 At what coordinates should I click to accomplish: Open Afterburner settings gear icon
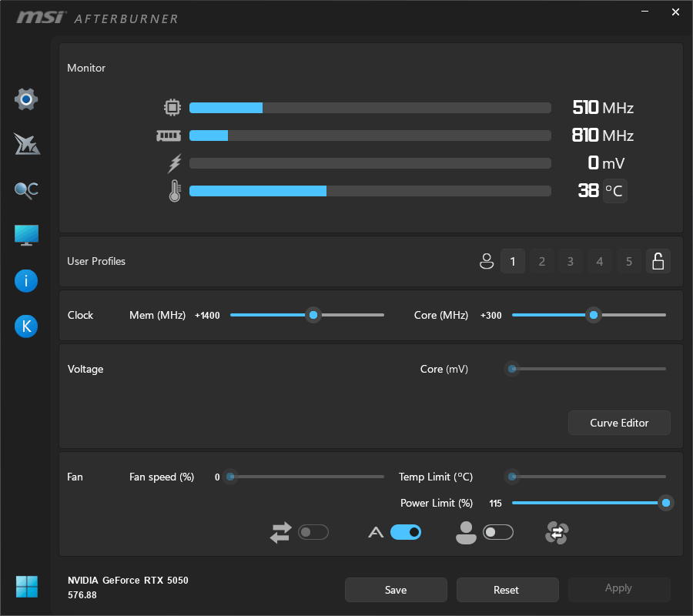[26, 99]
